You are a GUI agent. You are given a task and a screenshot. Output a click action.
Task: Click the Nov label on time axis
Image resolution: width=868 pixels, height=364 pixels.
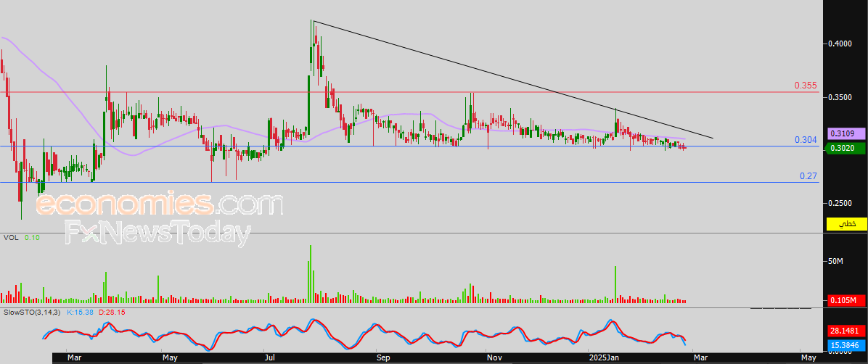coord(494,358)
